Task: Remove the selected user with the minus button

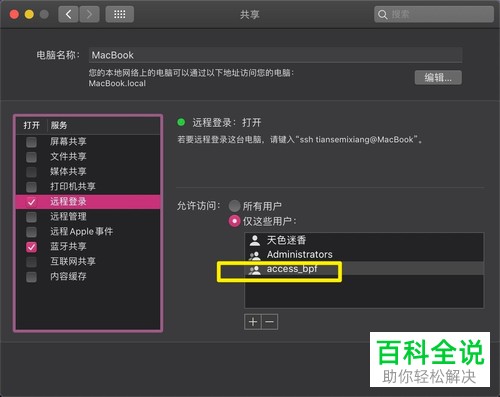Action: [x=270, y=322]
